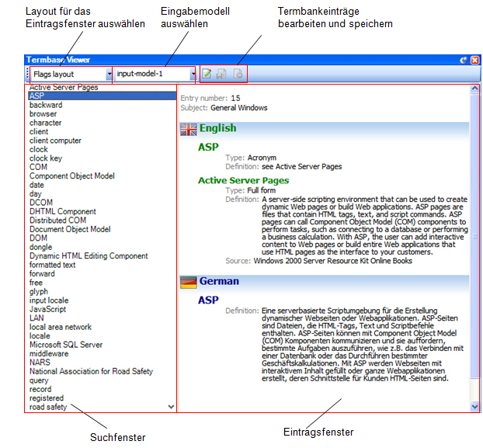The width and height of the screenshot is (483, 448).
Task: Select 'JavaScript' in the term list
Action: click(47, 310)
